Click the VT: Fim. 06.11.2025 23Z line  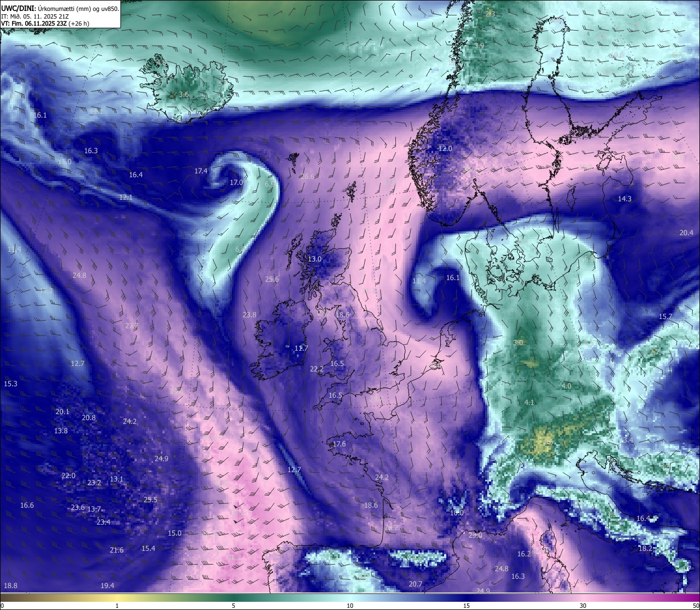45,24
